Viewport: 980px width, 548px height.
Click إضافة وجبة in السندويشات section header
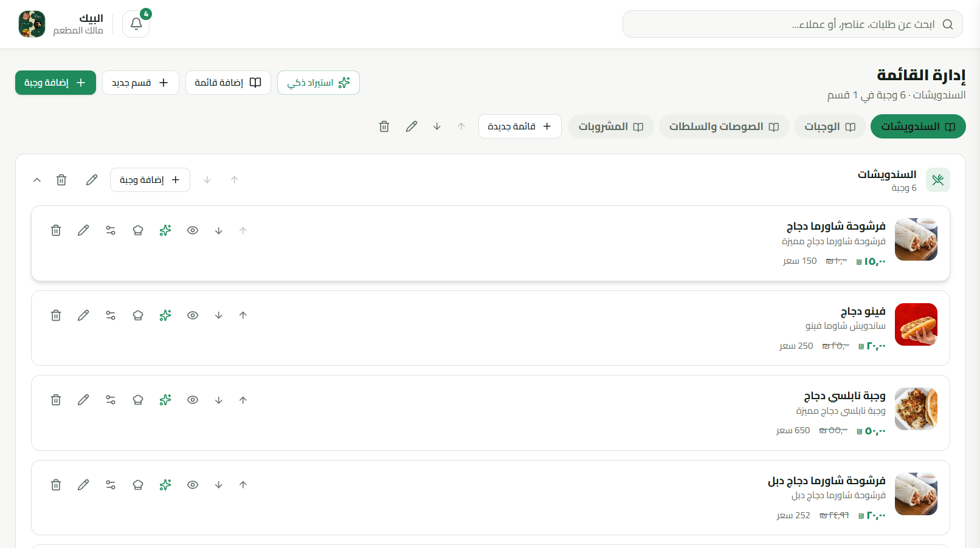(x=150, y=180)
